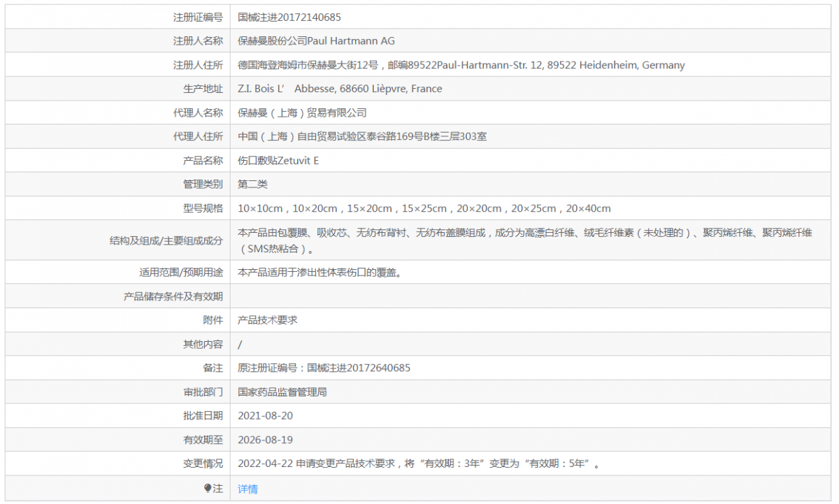This screenshot has width=839, height=504.
Task: Click the 结构及组成/主要组成成分 label
Action: pyautogui.click(x=166, y=240)
